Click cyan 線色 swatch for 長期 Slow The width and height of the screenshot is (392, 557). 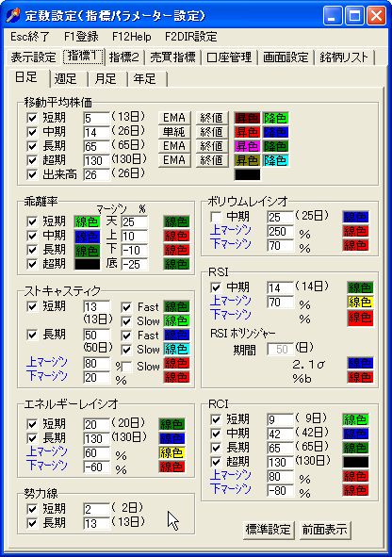tap(176, 350)
